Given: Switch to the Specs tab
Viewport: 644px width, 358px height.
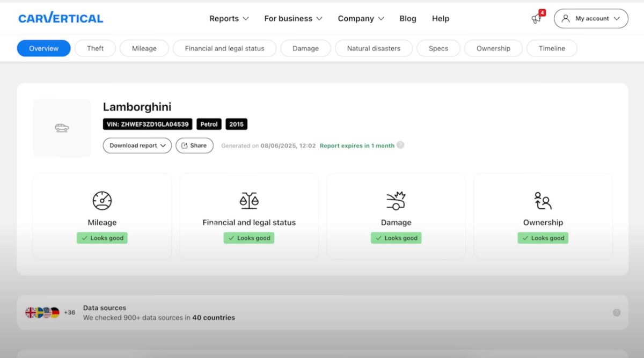Looking at the screenshot, I should 438,48.
